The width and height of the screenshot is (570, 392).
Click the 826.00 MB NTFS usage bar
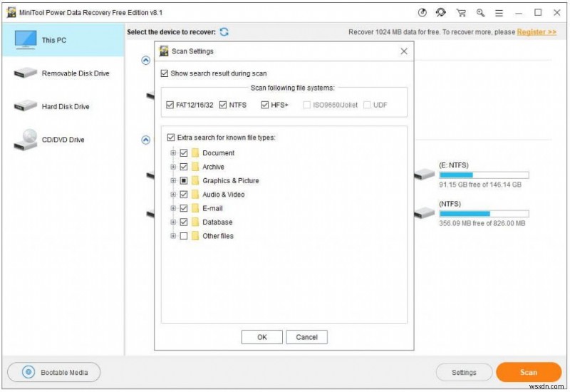484,213
